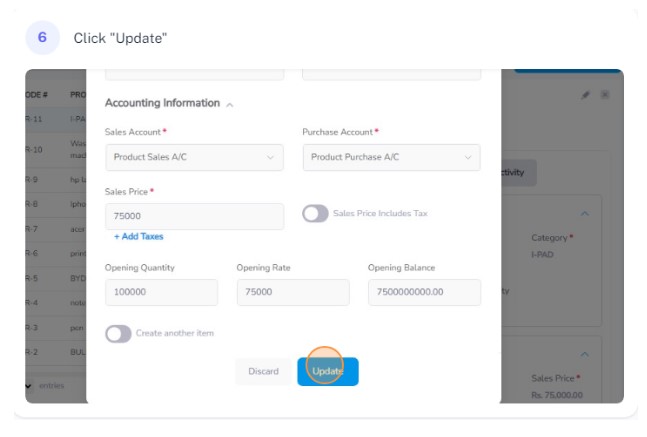Click the Opening Quantity field
The width and height of the screenshot is (647, 437).
161,292
